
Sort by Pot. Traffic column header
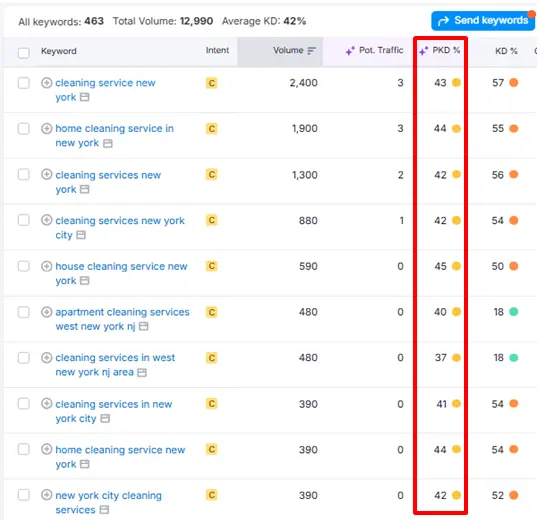pyautogui.click(x=381, y=50)
